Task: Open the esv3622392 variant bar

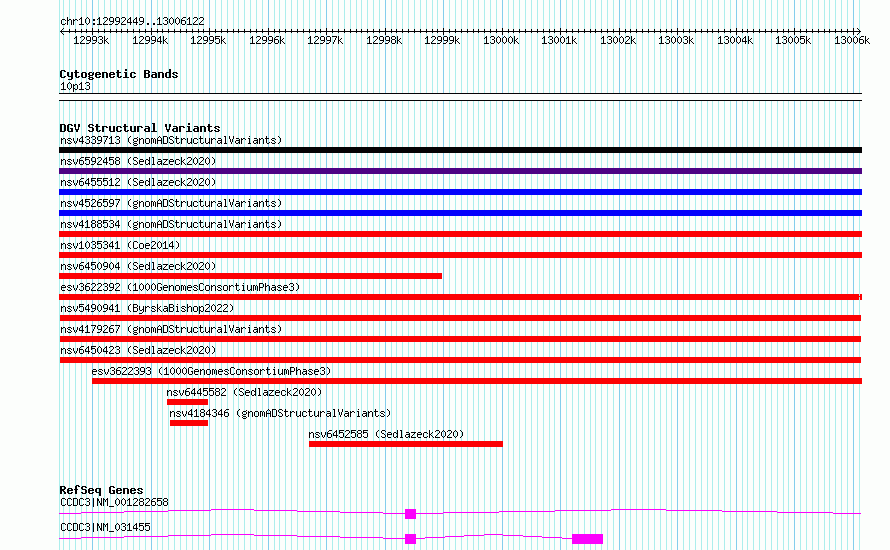Action: [x=460, y=297]
